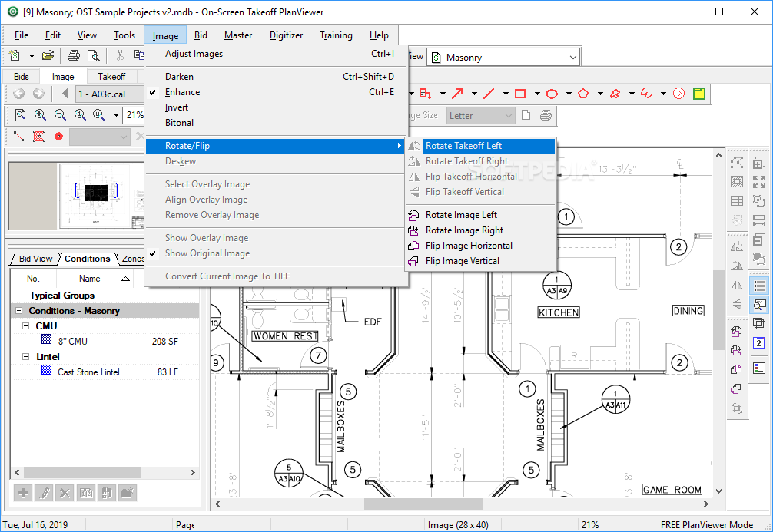Select the red area takeoff tool
Viewport: 773px width, 532px height.
tap(39, 137)
